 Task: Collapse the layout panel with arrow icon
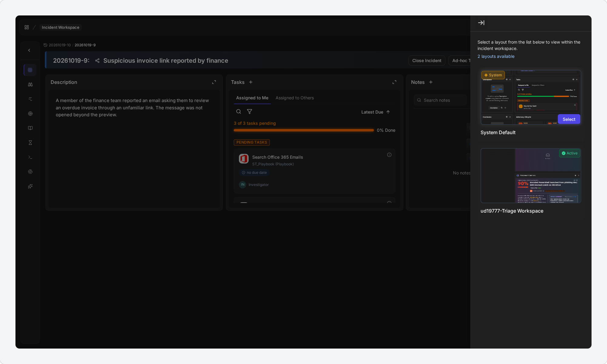point(481,23)
